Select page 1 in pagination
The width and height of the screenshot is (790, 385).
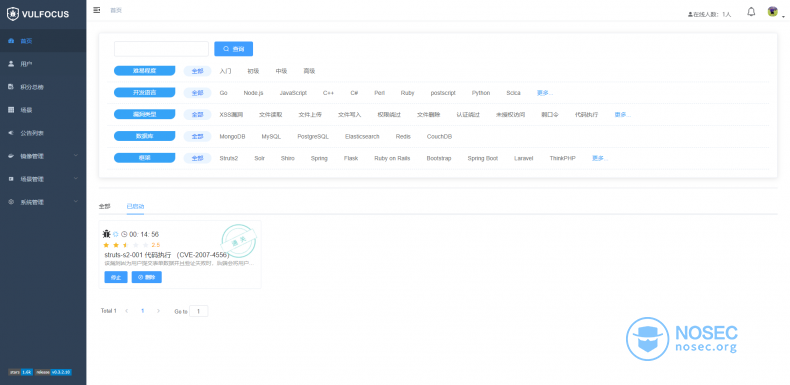tap(143, 311)
